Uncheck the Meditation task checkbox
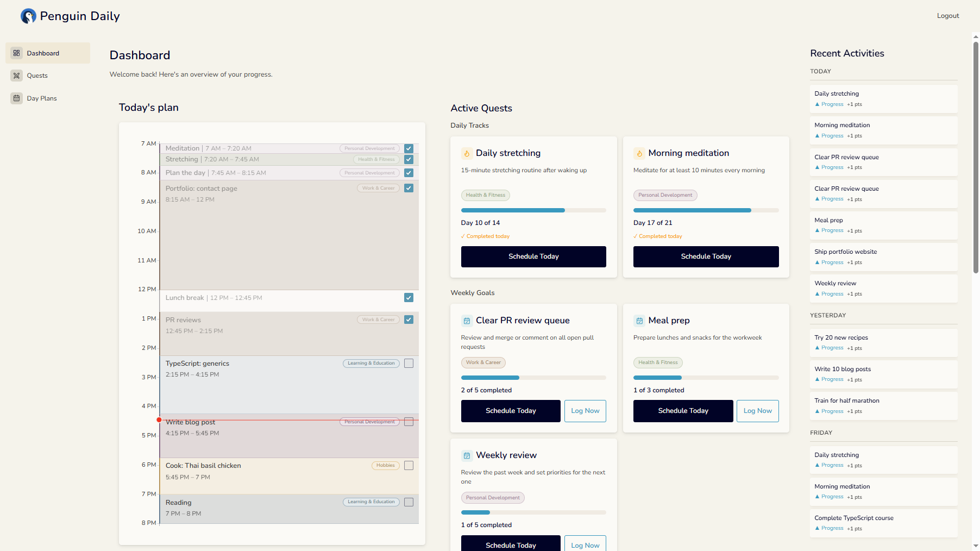This screenshot has height=551, width=980. [x=409, y=148]
